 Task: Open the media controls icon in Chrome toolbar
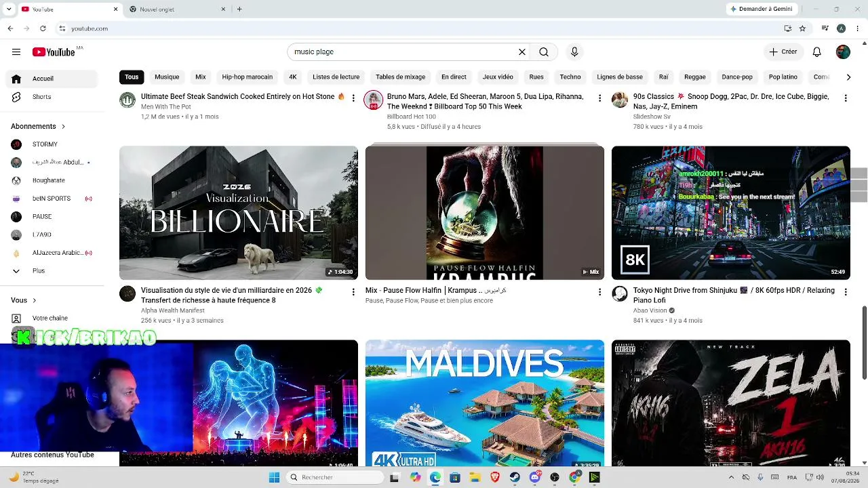tap(825, 28)
